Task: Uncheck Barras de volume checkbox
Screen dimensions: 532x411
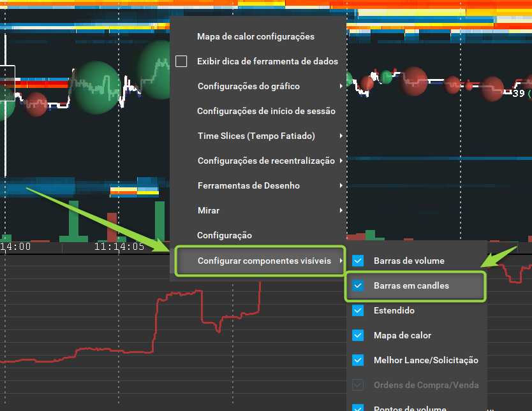Action: (358, 261)
